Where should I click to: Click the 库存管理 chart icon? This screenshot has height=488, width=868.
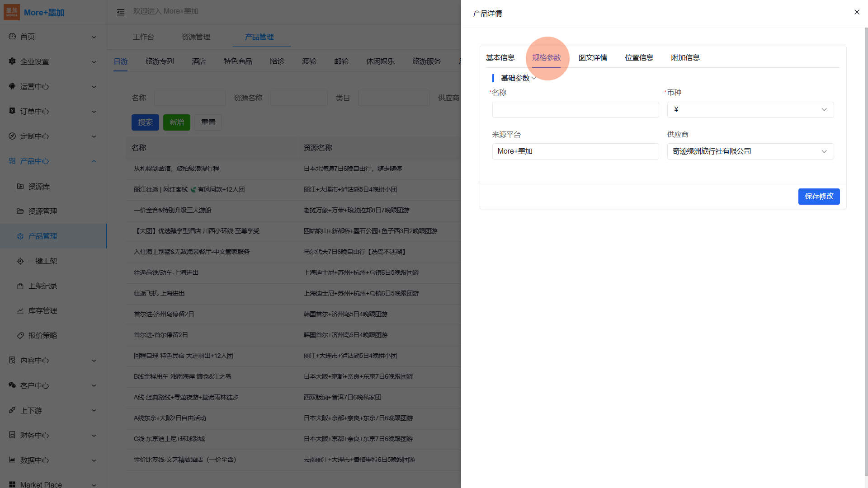[x=20, y=311]
